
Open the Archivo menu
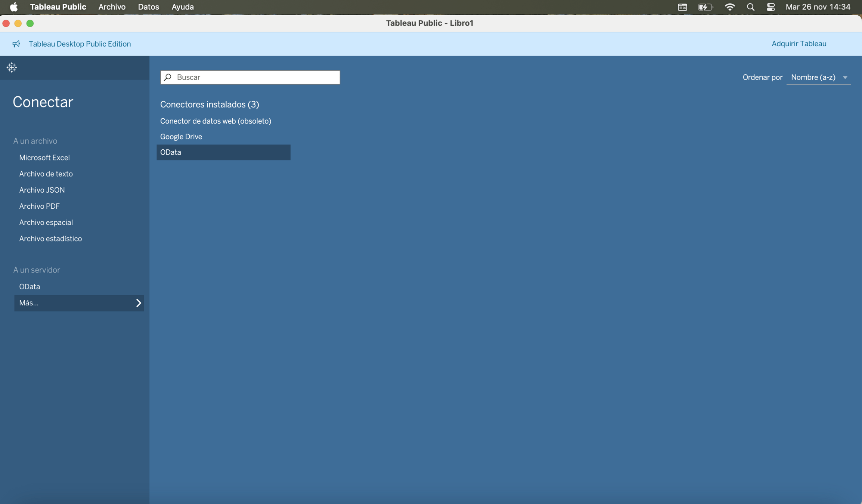pyautogui.click(x=112, y=7)
